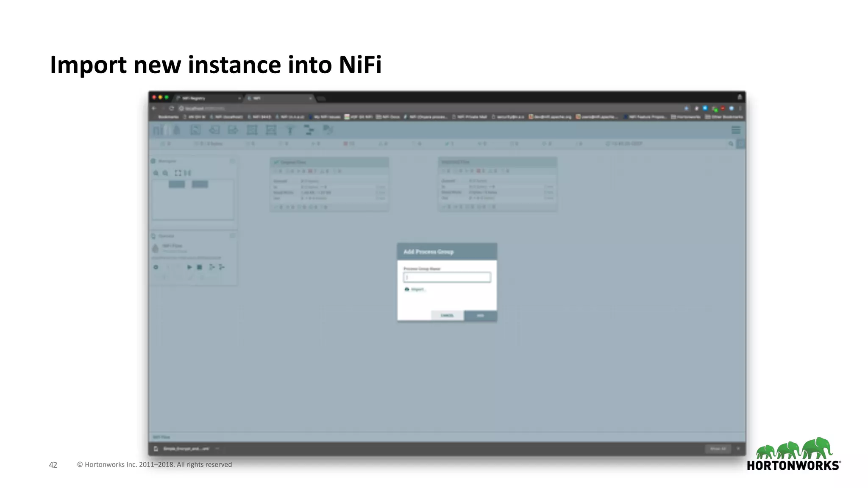Expand the downloaded file options chevron
The width and height of the screenshot is (868, 488).
[x=217, y=449]
